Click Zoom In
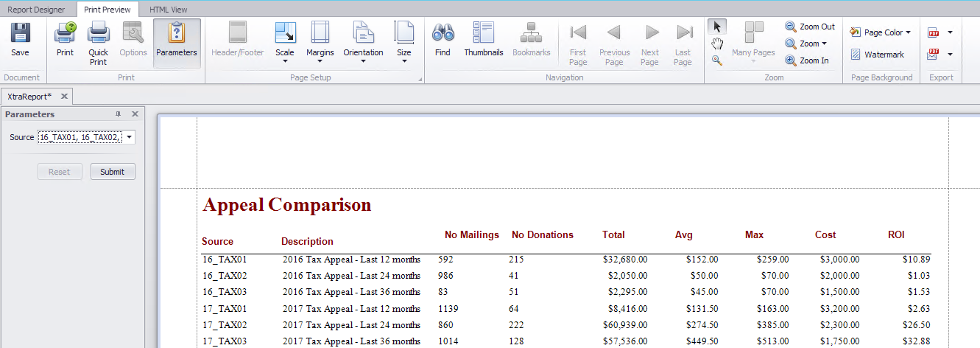980x348 pixels. click(x=806, y=60)
